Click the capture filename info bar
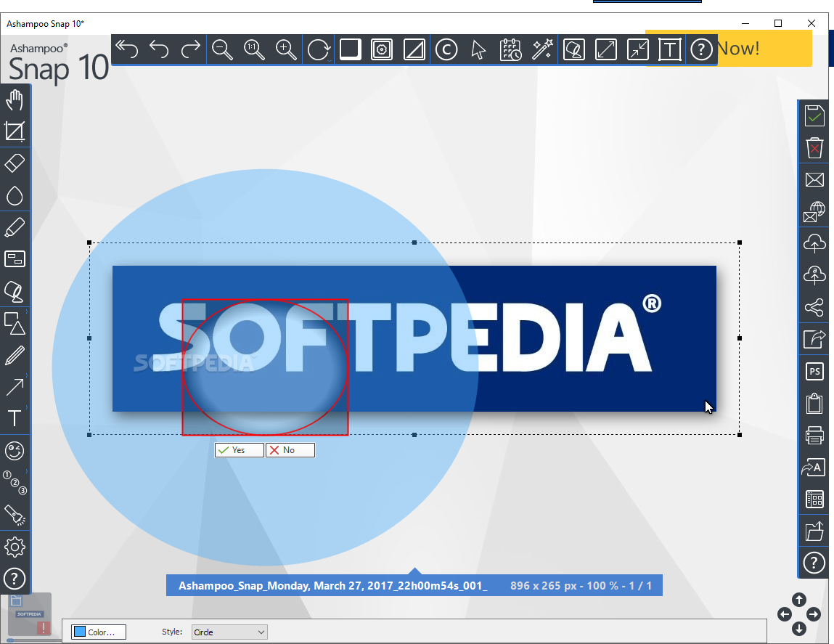Image resolution: width=834 pixels, height=644 pixels. pyautogui.click(x=414, y=585)
